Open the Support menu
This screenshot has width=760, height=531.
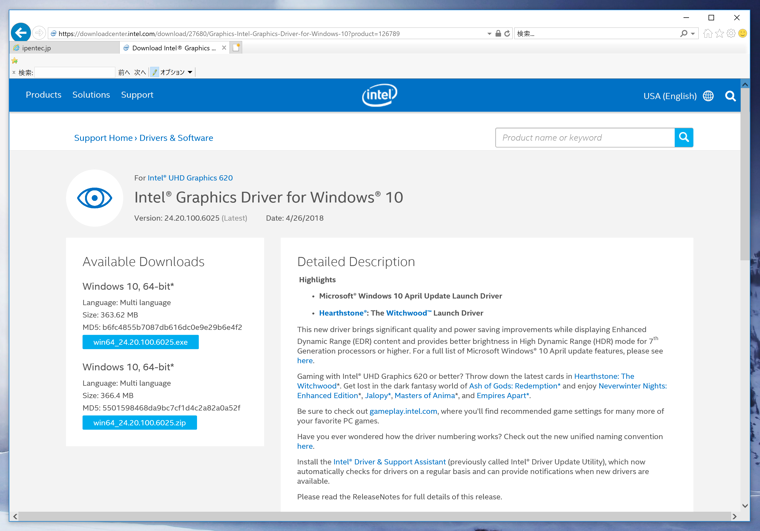137,95
